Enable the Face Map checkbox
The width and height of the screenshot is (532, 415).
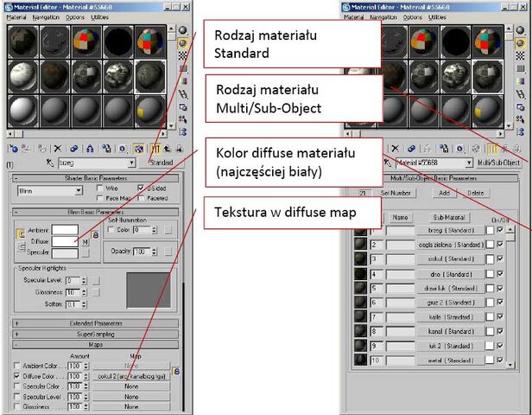[100, 198]
